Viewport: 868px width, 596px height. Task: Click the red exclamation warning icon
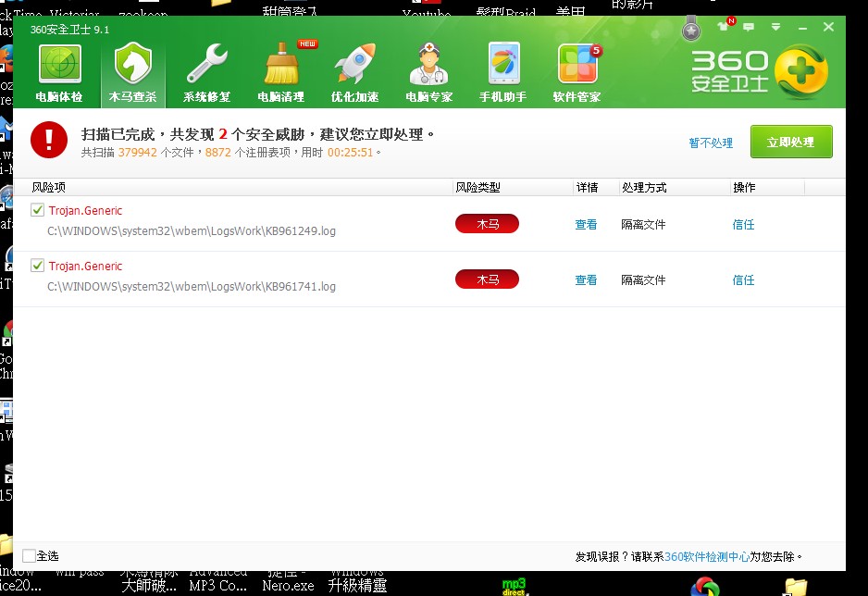pyautogui.click(x=49, y=140)
